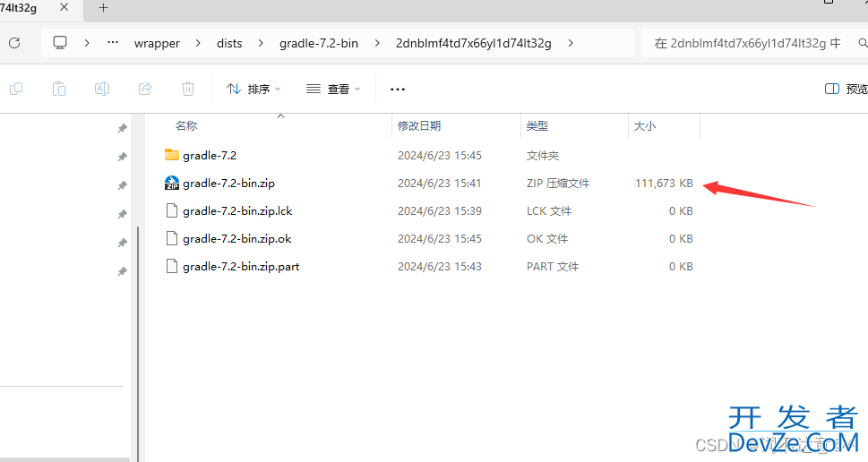
Task: Close the current Explorer tab
Action: (x=64, y=8)
